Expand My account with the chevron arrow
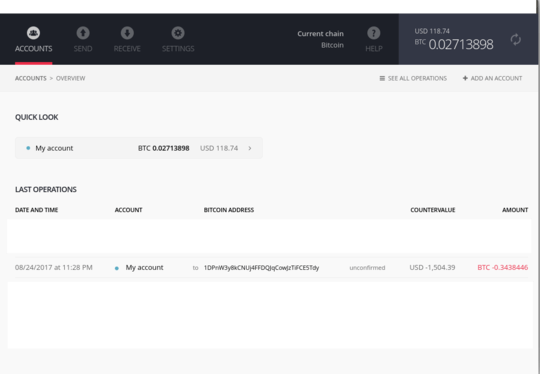The image size is (540, 374). click(250, 148)
